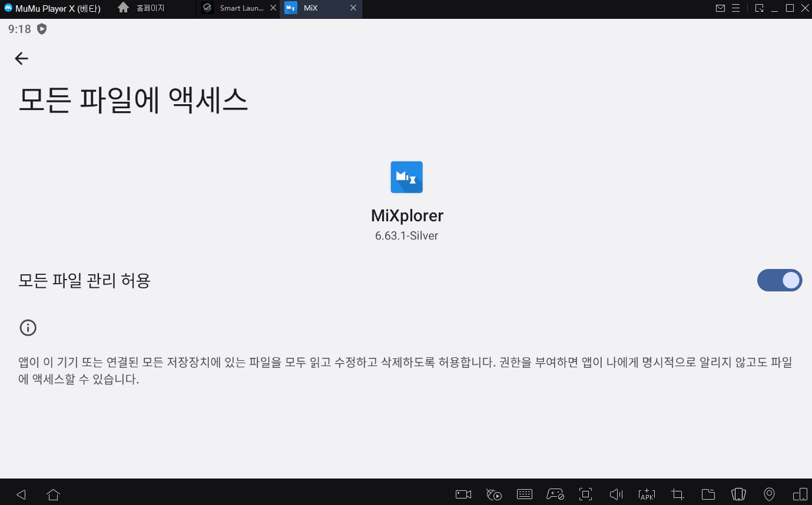The height and width of the screenshot is (505, 812).
Task: Open the location pin icon
Action: tap(769, 494)
